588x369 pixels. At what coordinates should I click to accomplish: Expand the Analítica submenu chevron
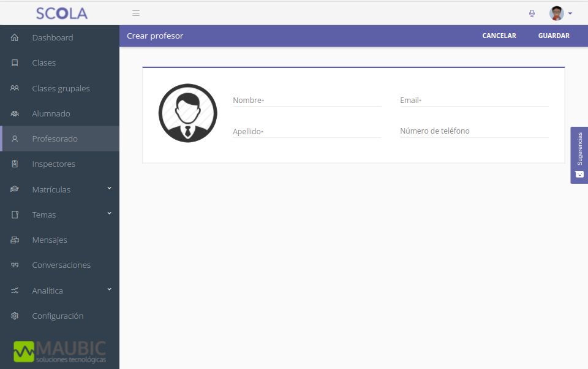coord(109,289)
